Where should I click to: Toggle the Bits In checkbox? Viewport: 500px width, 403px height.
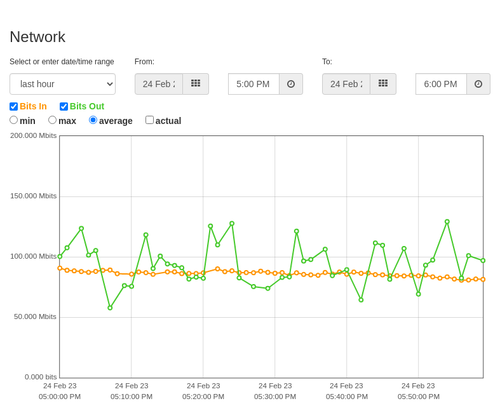14,106
